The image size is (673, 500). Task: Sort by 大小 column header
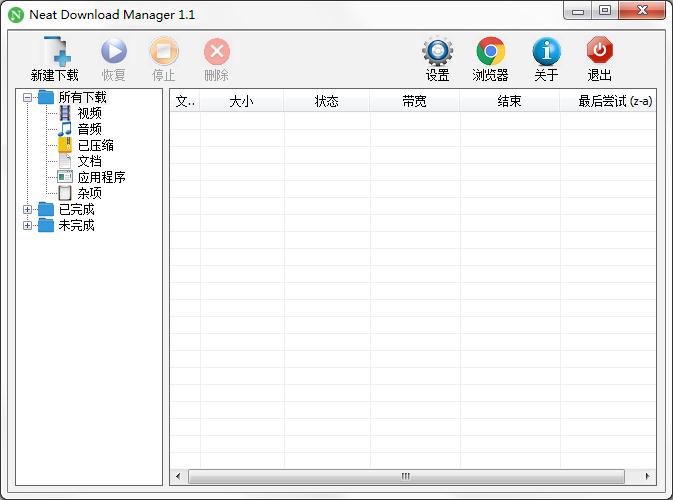[241, 101]
